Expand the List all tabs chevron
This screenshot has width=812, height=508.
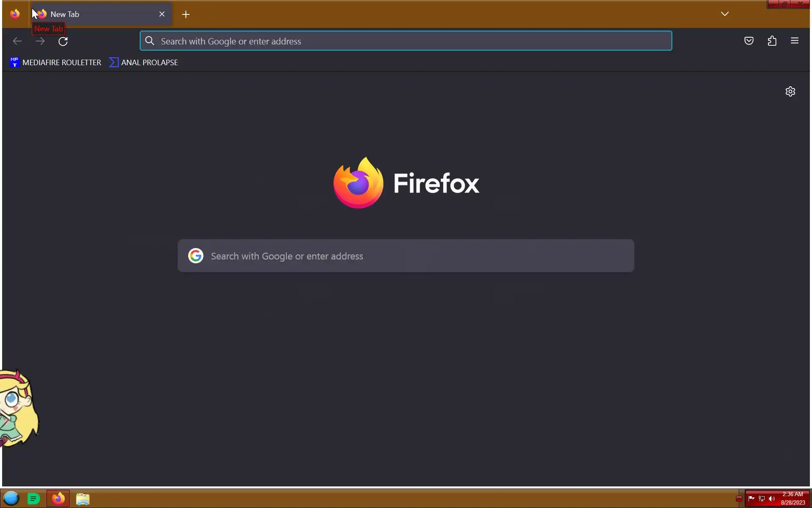point(724,14)
